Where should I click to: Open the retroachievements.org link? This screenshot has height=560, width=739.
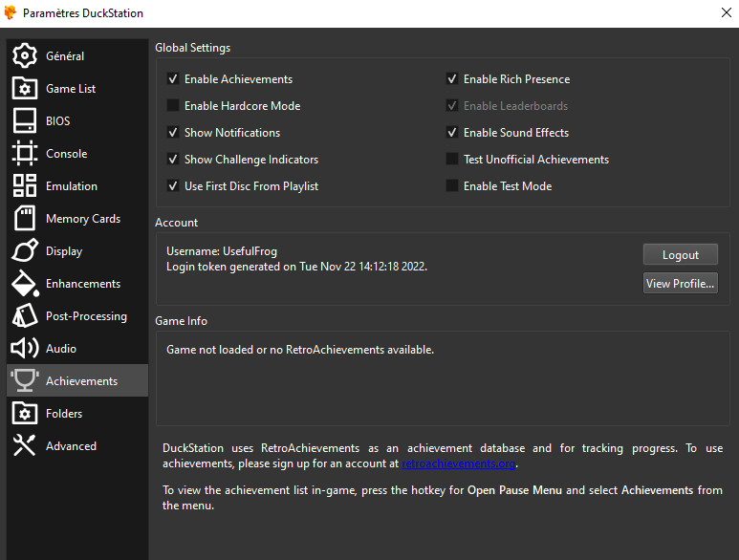pos(458,463)
